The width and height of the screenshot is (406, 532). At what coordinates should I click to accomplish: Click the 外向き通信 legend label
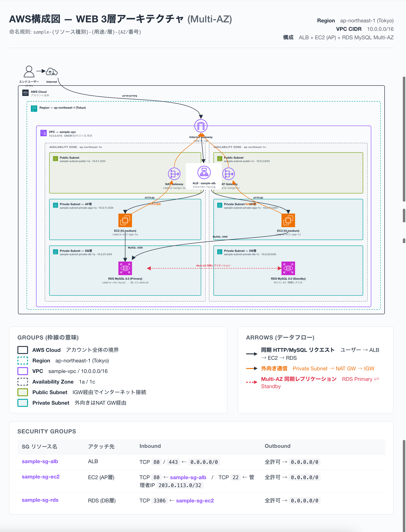[274, 368]
